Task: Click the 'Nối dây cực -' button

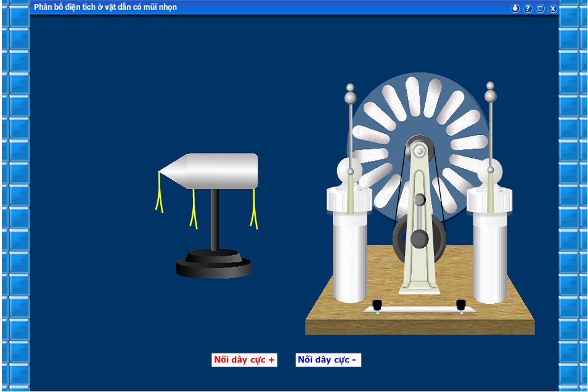Action: [329, 360]
